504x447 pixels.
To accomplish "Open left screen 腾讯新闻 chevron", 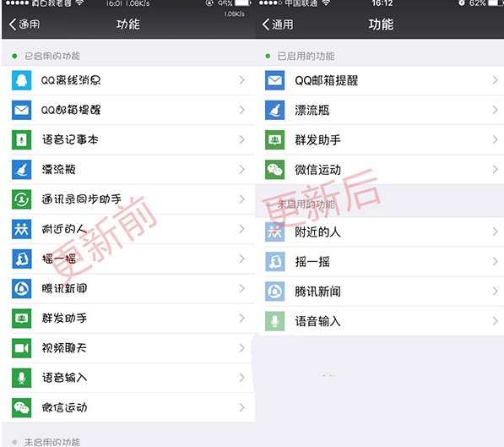I will click(242, 289).
